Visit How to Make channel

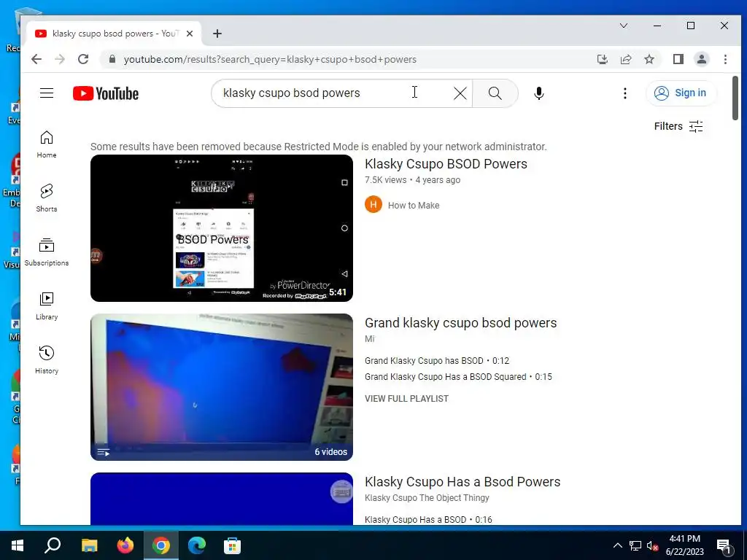(414, 205)
